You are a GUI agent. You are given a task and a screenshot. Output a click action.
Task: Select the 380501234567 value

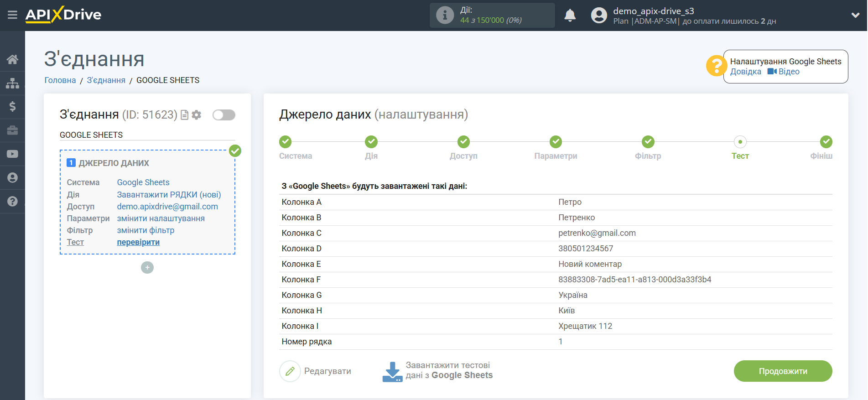point(586,249)
